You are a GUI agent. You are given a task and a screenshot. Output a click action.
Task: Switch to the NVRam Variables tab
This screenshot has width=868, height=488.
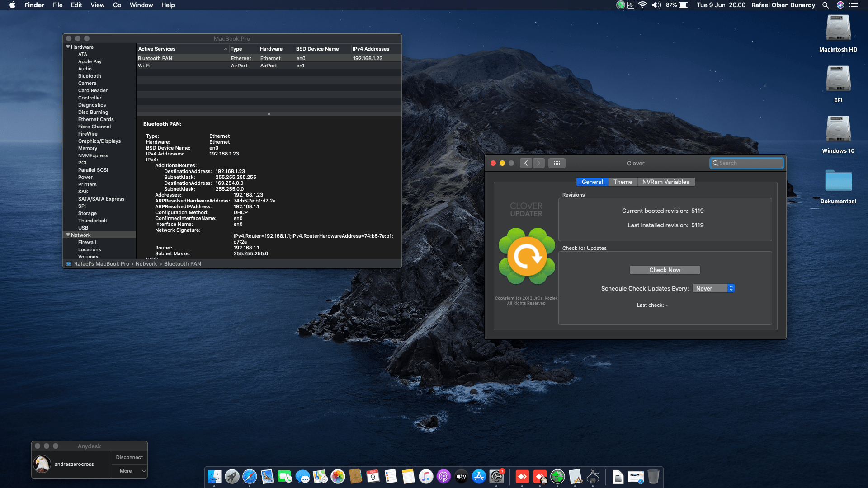(x=665, y=182)
